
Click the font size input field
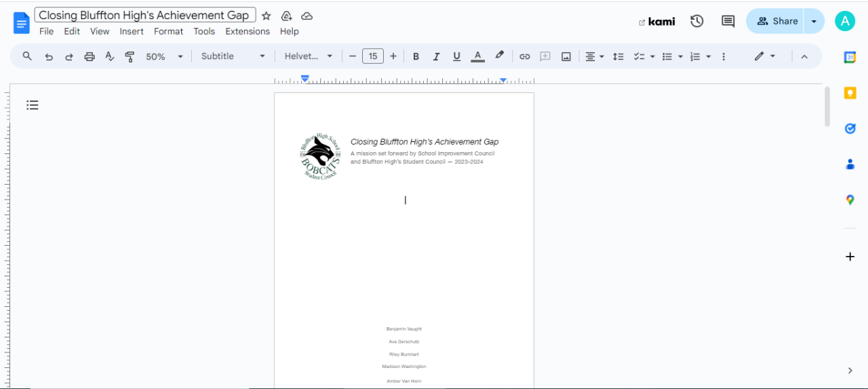[x=373, y=56]
